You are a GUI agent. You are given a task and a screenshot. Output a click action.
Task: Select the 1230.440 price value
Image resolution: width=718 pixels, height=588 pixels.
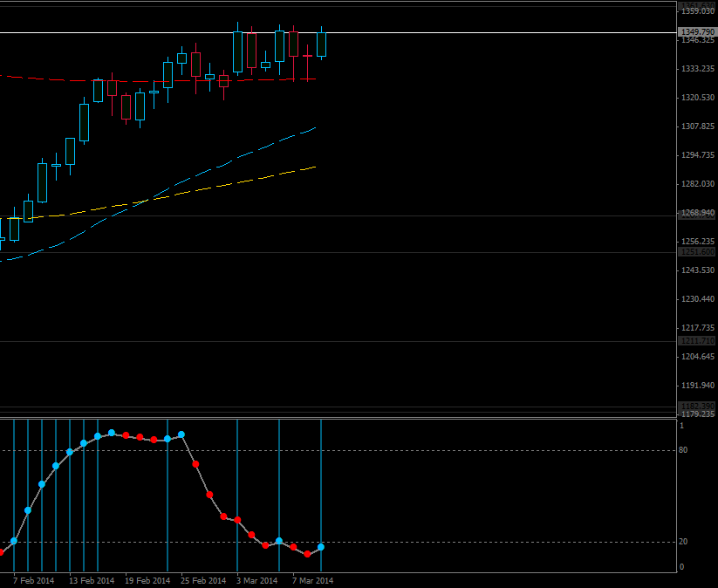[x=698, y=299]
